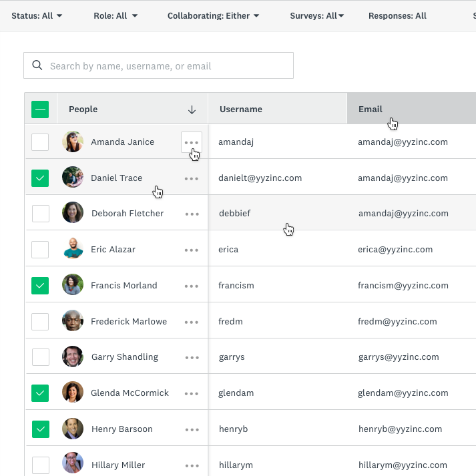Open more options for Francis Morland
The image size is (476, 476).
(192, 286)
